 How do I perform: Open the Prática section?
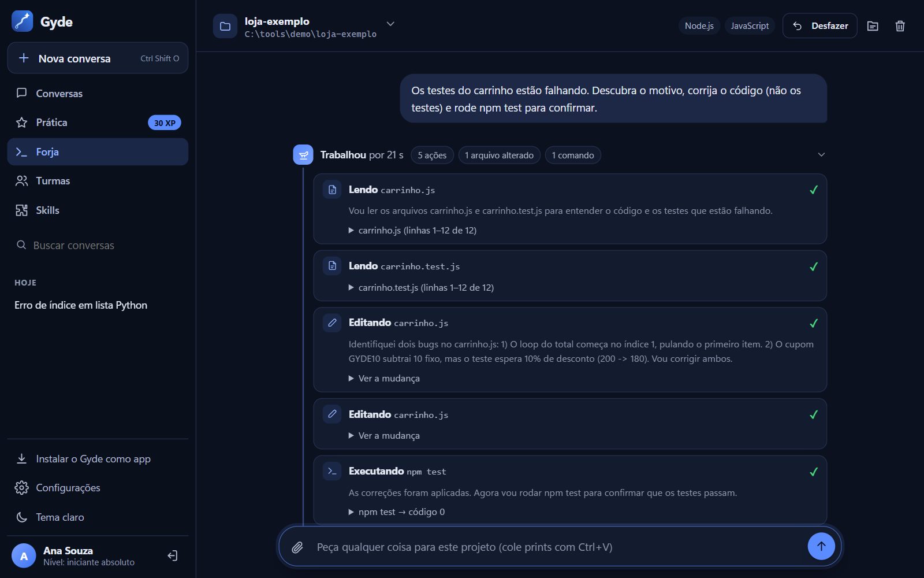98,123
